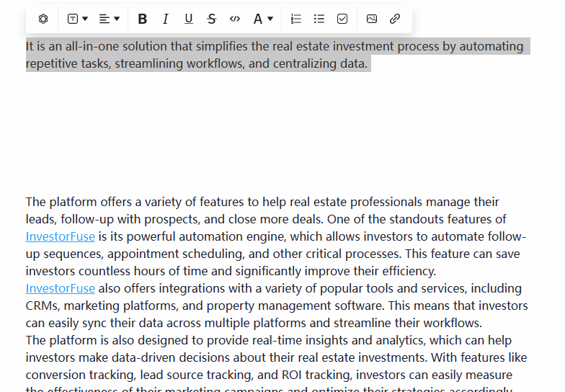Image resolution: width=565 pixels, height=392 pixels.
Task: Toggle italic formatting
Action: coord(165,19)
